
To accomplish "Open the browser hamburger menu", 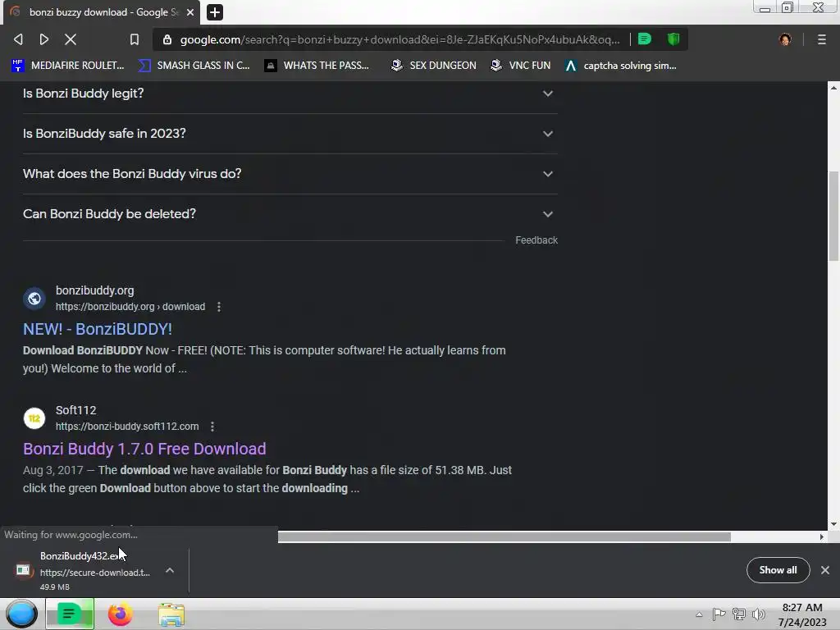I will click(x=822, y=39).
